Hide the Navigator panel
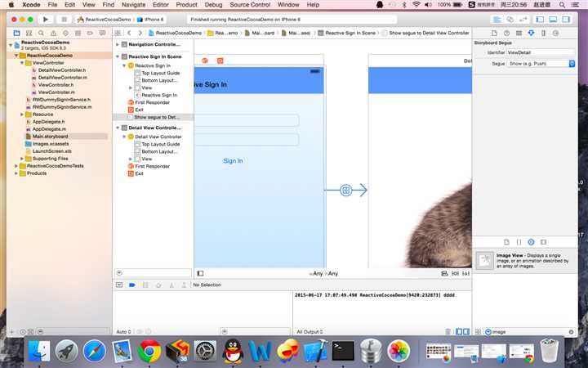Viewport: 588px width, 368px height. click(x=540, y=20)
